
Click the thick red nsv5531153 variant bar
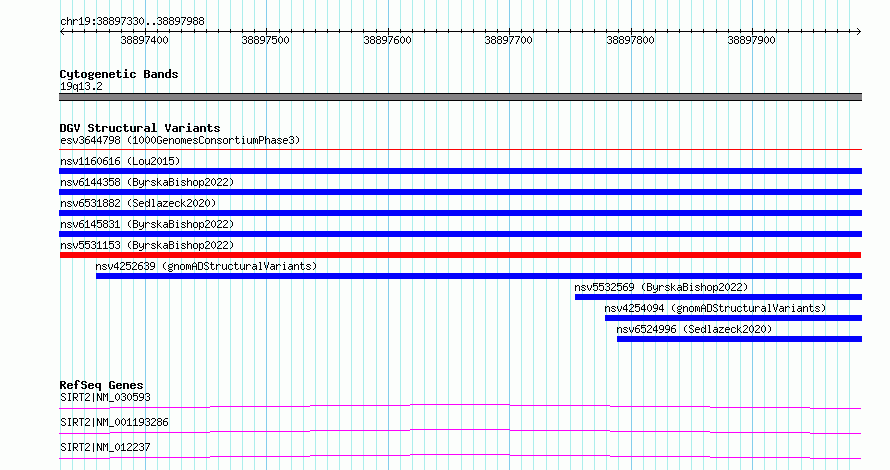click(460, 255)
